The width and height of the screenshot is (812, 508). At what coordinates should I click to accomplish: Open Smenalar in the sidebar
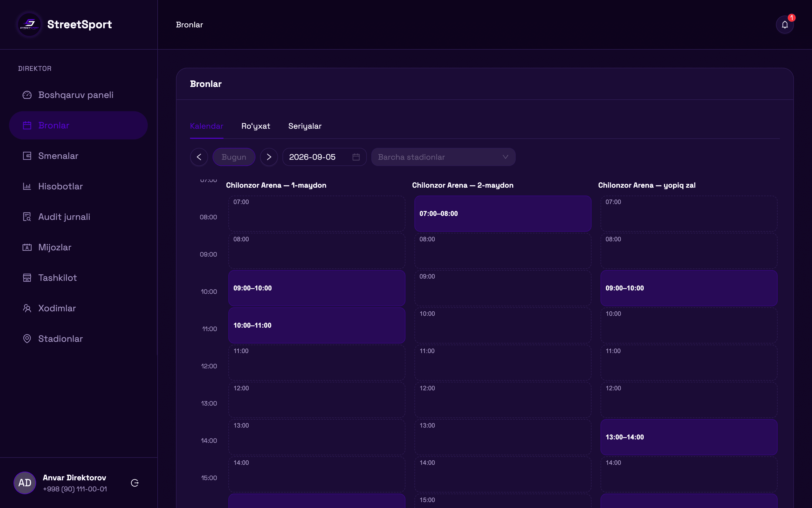pos(78,156)
